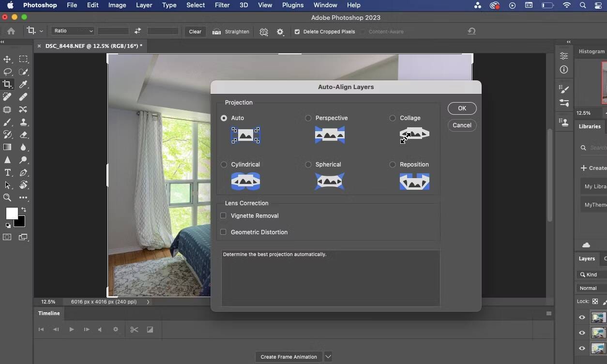Expand the Create Frame Animation dropdown arrow
The height and width of the screenshot is (364, 607).
[x=328, y=357]
